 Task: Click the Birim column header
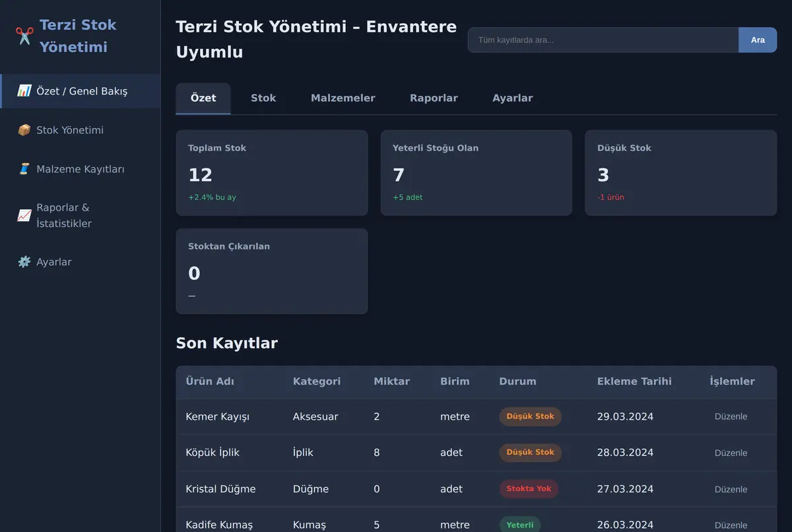tap(455, 382)
